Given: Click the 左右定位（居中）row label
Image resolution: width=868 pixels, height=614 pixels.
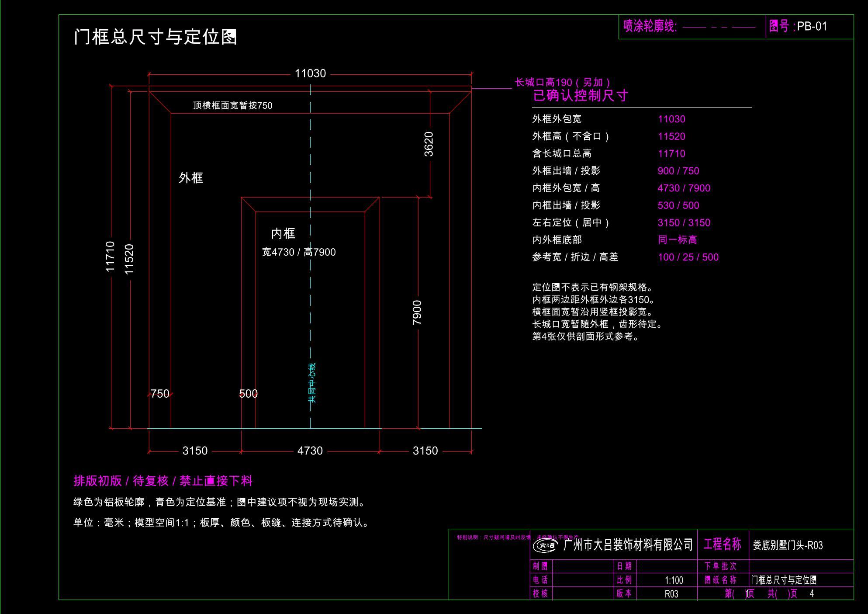Looking at the screenshot, I should pyautogui.click(x=571, y=222).
